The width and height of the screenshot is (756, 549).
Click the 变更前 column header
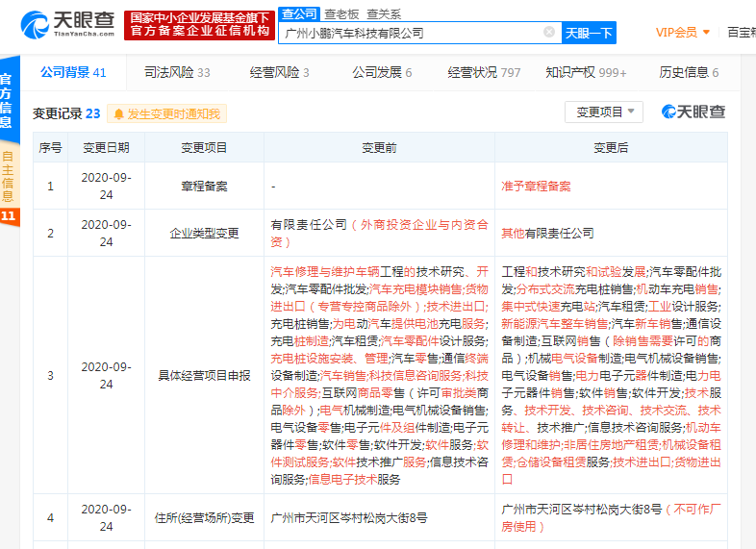379,147
